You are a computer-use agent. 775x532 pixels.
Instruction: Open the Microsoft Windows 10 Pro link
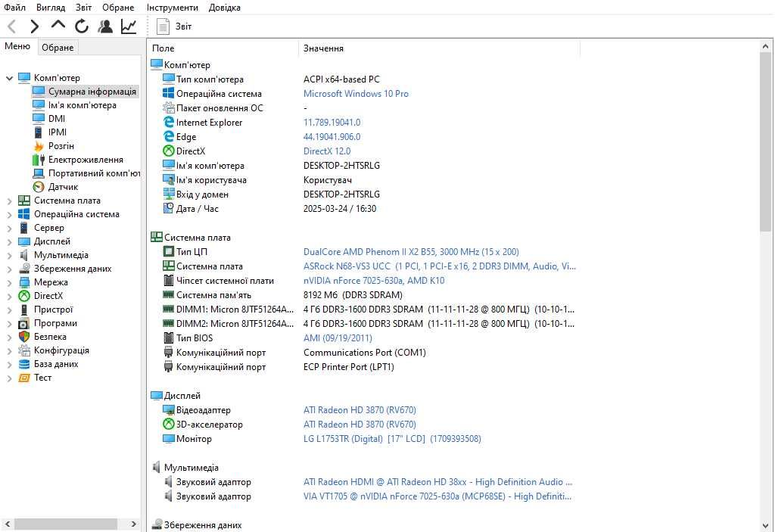[356, 93]
